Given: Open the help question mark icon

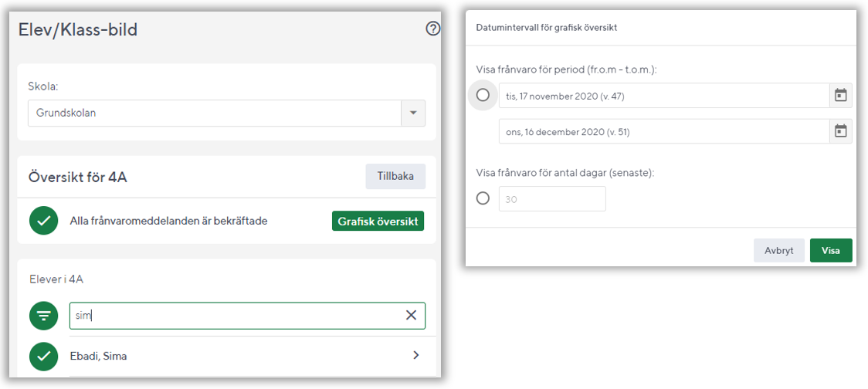Looking at the screenshot, I should click(x=432, y=29).
